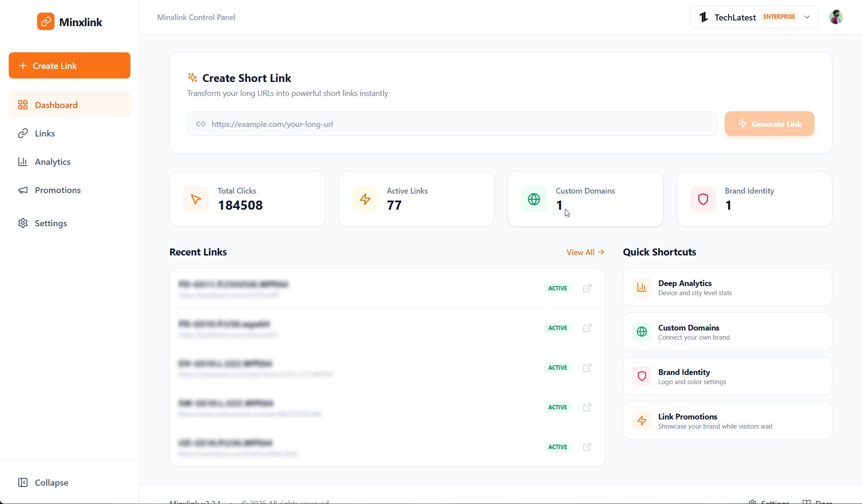The width and height of the screenshot is (862, 504).
Task: Click the Active Links lightning icon
Action: pos(365,199)
